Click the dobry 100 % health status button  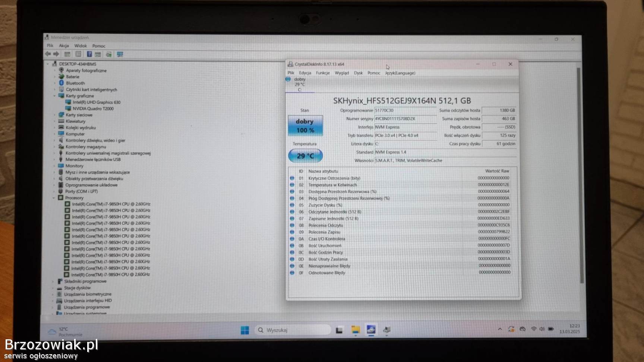click(305, 126)
